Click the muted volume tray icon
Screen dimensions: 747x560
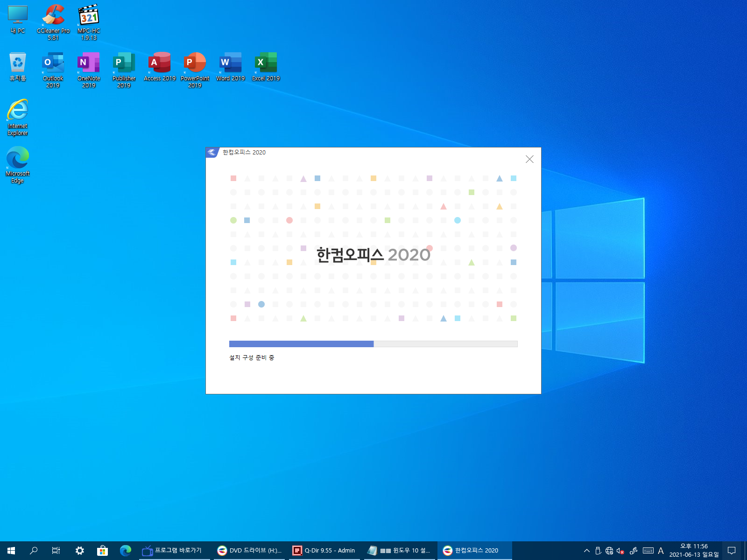pos(620,551)
